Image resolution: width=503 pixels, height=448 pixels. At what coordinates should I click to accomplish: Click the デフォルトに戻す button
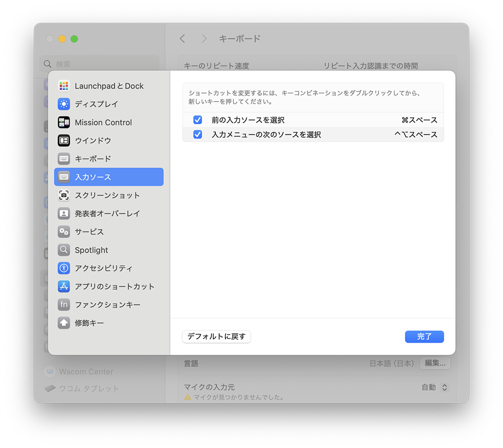(x=216, y=337)
